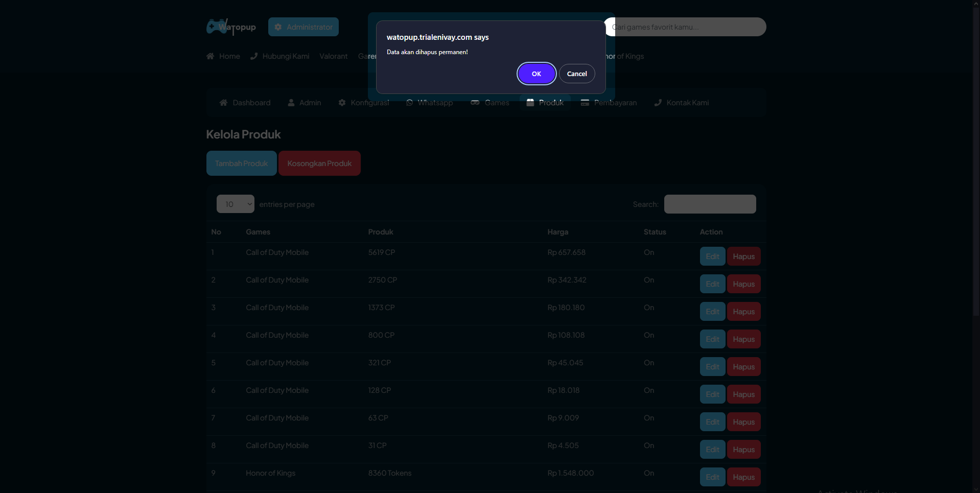The image size is (980, 493).
Task: Select the 8360 Tokens product cell
Action: pyautogui.click(x=389, y=473)
